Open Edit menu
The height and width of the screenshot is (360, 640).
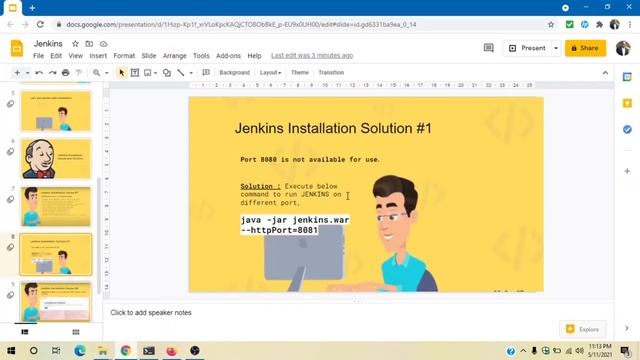point(56,56)
